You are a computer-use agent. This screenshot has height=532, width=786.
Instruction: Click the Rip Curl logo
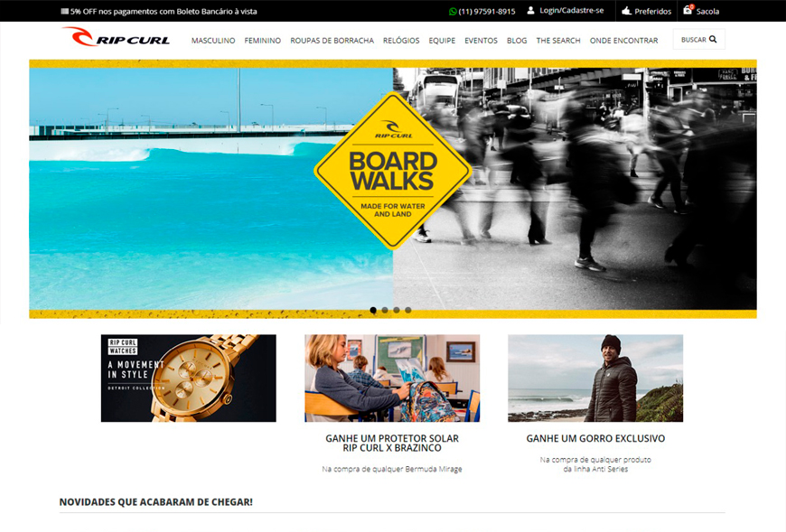click(x=116, y=36)
